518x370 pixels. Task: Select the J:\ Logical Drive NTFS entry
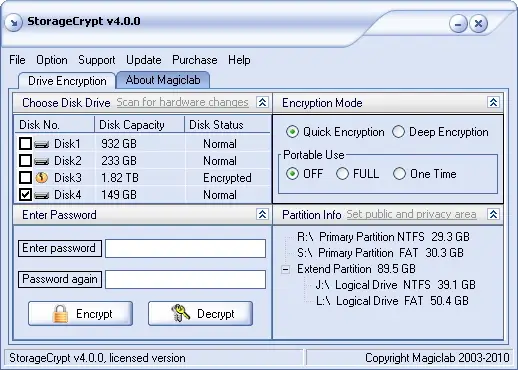(x=396, y=285)
